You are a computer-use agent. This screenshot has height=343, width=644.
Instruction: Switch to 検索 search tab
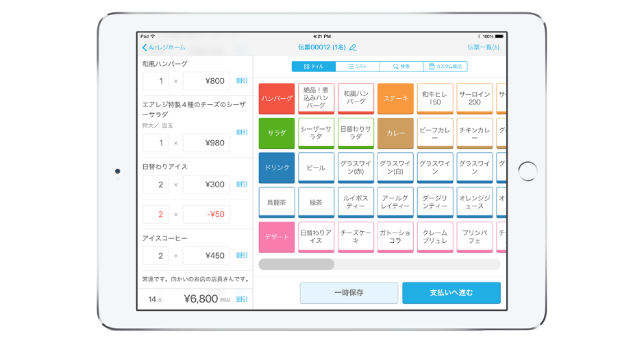click(401, 67)
